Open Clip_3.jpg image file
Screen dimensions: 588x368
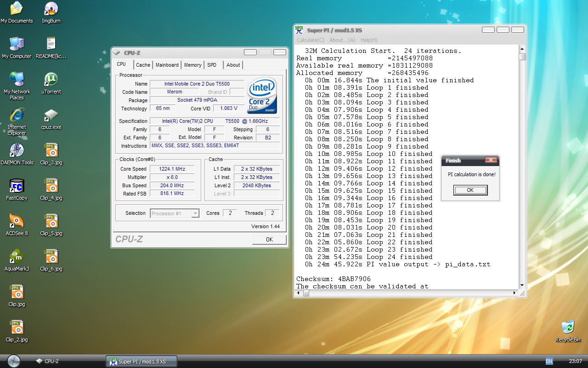51,154
